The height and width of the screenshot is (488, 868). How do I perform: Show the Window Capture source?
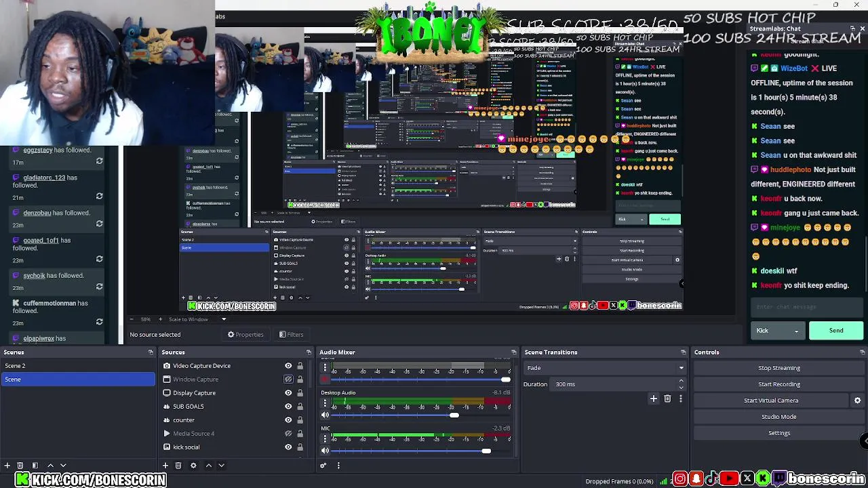[x=288, y=380]
